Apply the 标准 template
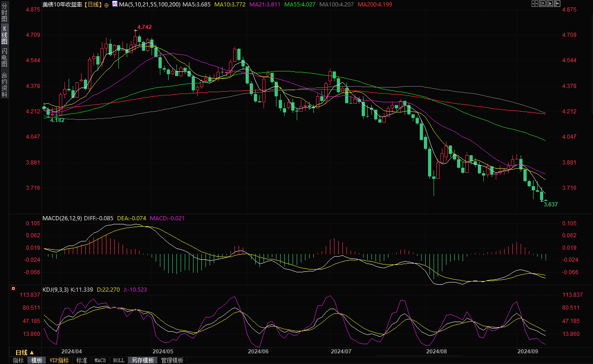 pyautogui.click(x=82, y=360)
